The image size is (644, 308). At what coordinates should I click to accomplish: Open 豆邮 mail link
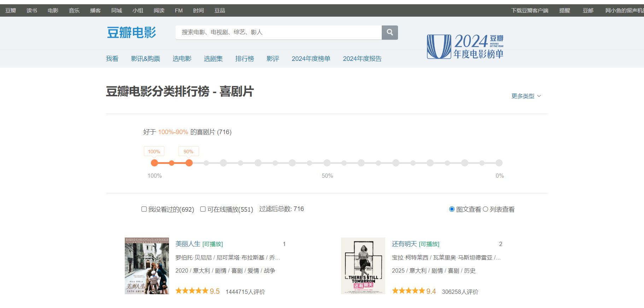point(588,11)
